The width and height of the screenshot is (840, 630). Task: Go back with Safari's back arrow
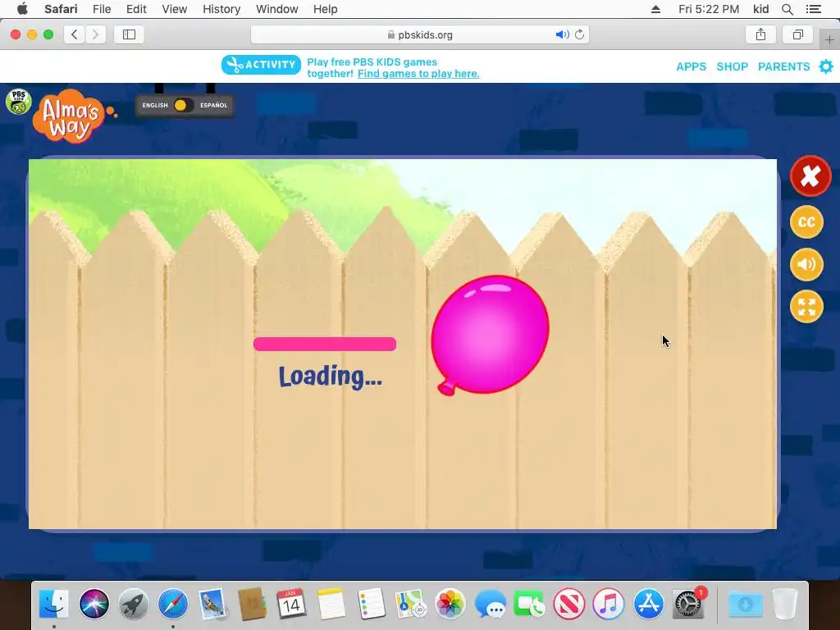75,34
